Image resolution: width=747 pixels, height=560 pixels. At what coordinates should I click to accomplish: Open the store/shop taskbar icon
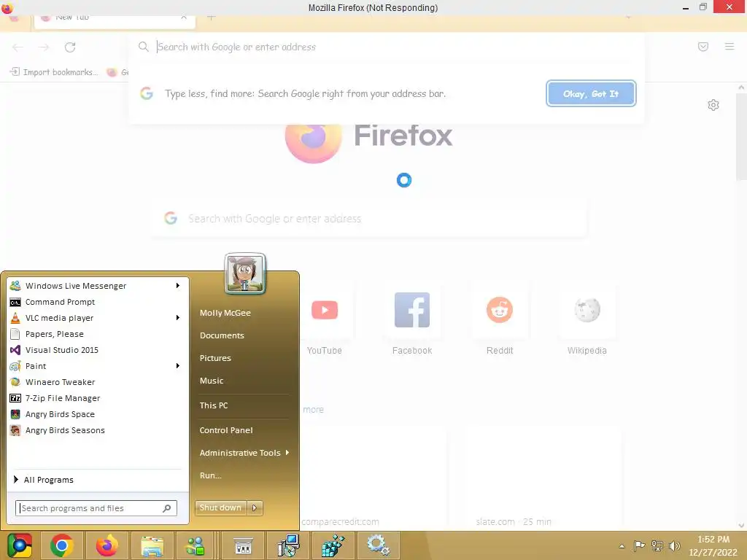coord(243,545)
